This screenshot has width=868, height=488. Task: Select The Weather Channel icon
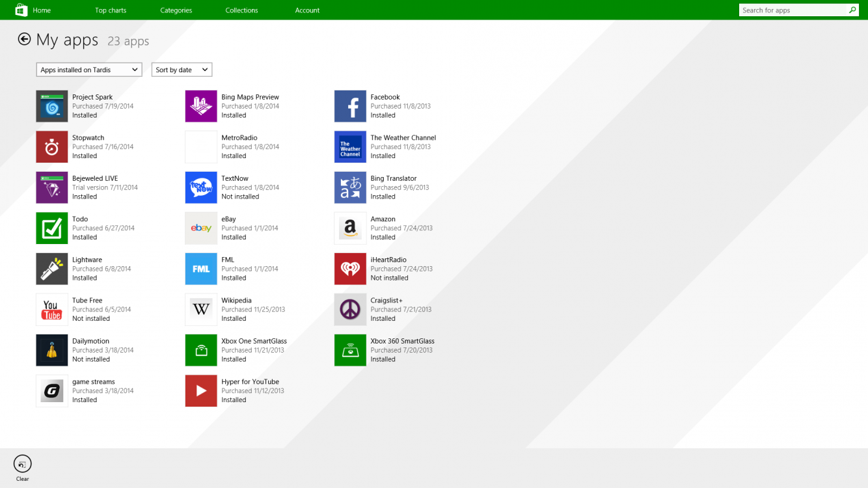tap(350, 147)
